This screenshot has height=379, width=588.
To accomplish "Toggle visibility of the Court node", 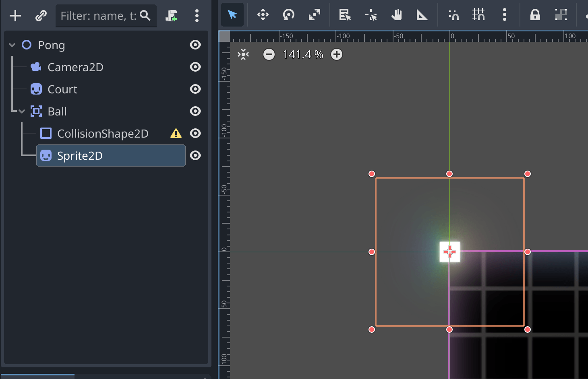I will (x=195, y=89).
